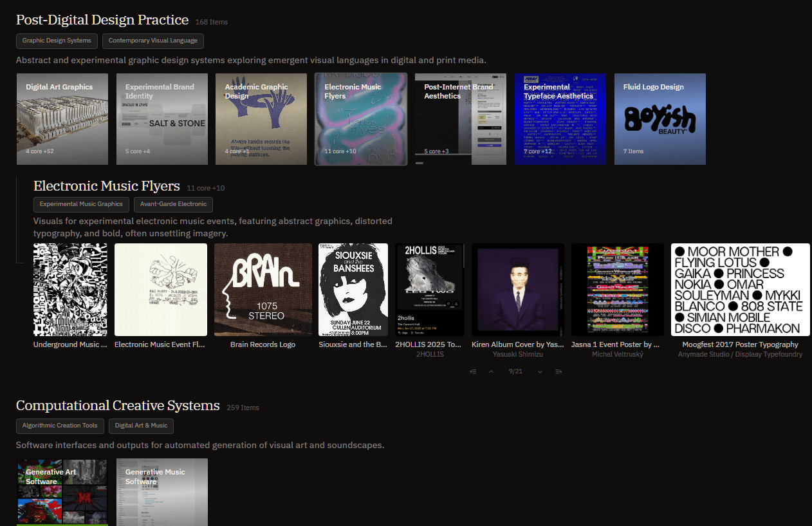Image resolution: width=812 pixels, height=526 pixels.
Task: Open the Electronic Music Event Flyer thumbnail
Action: point(161,290)
